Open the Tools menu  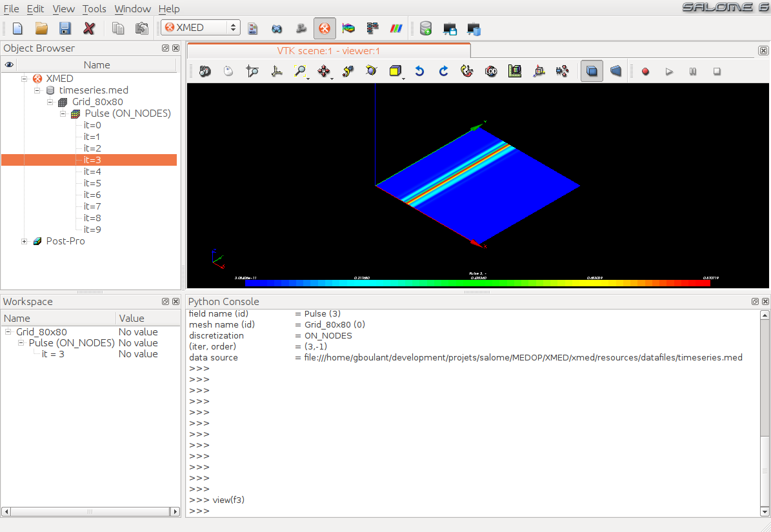click(x=94, y=9)
